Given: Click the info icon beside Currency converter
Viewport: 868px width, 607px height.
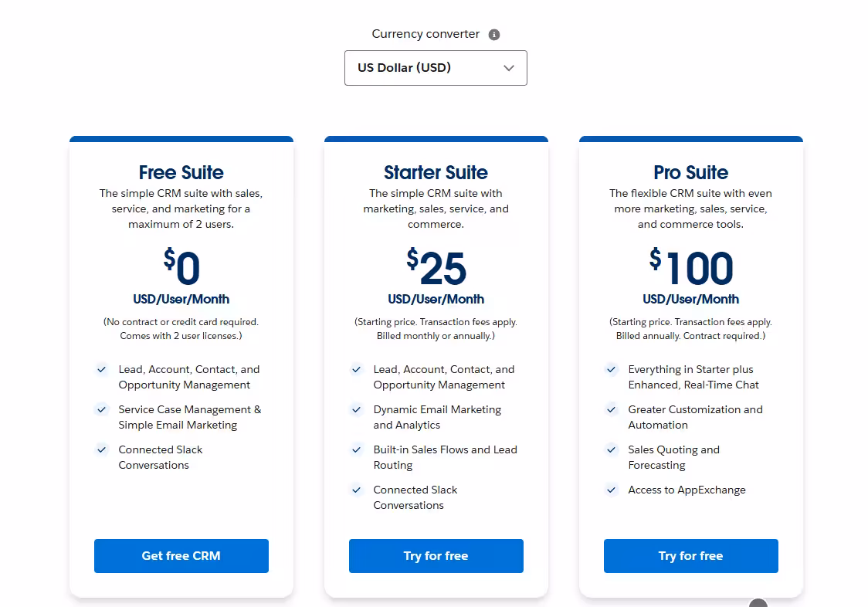Looking at the screenshot, I should 495,34.
